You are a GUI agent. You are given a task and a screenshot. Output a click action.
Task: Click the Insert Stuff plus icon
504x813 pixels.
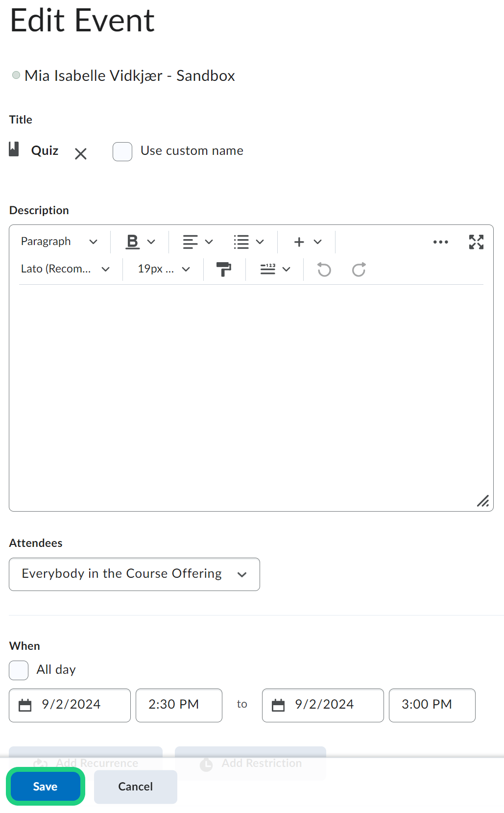pyautogui.click(x=299, y=242)
